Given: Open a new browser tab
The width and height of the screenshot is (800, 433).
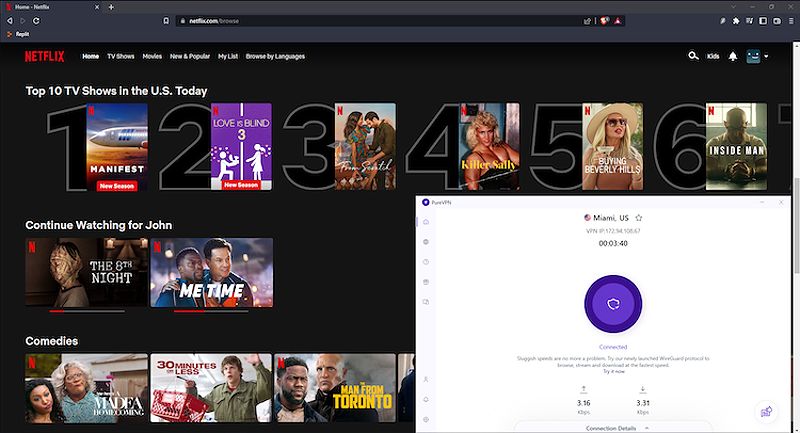Looking at the screenshot, I should click(x=111, y=7).
